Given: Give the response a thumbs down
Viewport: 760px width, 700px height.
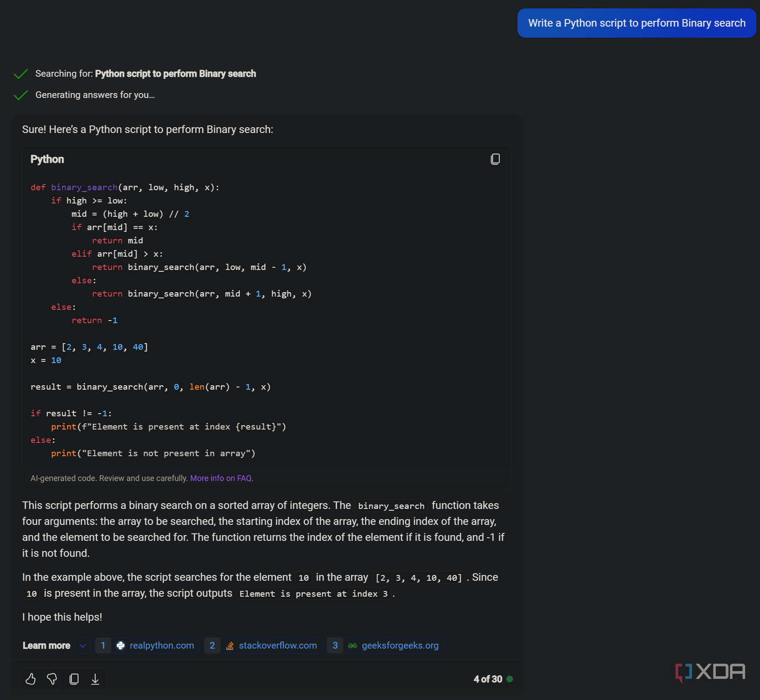Looking at the screenshot, I should click(x=52, y=679).
